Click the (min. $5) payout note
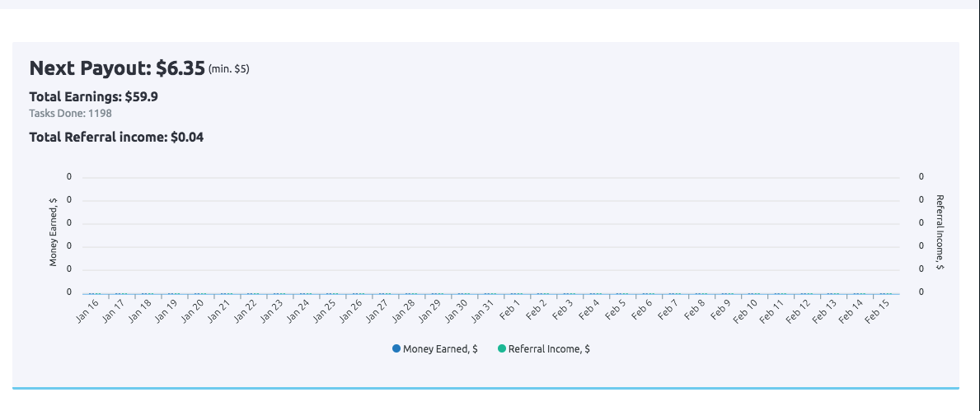The width and height of the screenshot is (980, 411). click(228, 69)
